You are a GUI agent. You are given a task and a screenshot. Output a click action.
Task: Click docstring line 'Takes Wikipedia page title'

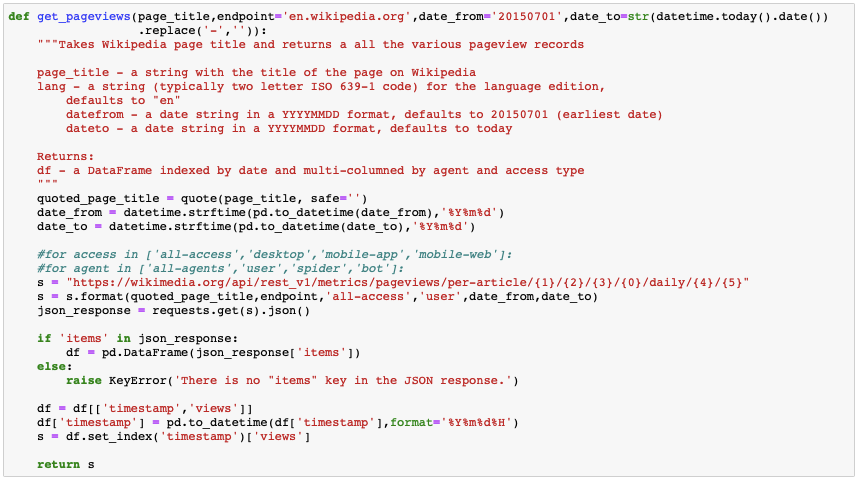point(311,44)
